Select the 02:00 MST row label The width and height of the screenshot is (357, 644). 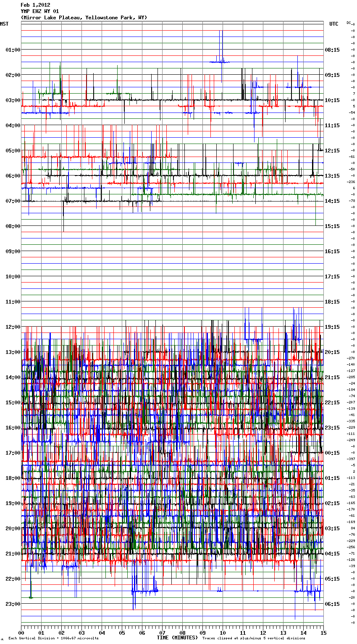click(x=13, y=75)
